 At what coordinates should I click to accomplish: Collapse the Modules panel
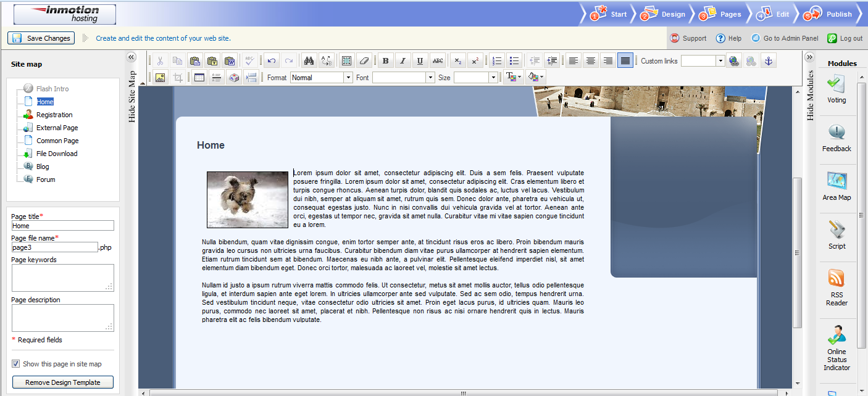(x=810, y=57)
